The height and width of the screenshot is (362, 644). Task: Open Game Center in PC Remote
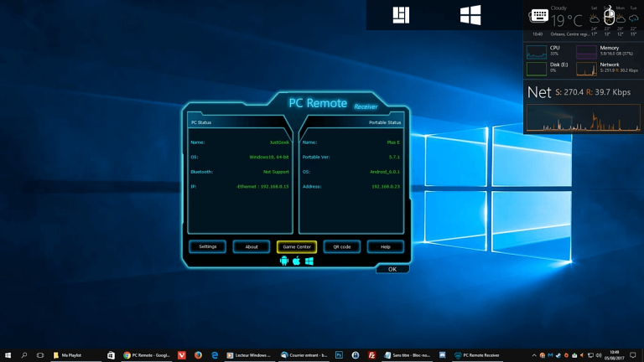click(297, 246)
